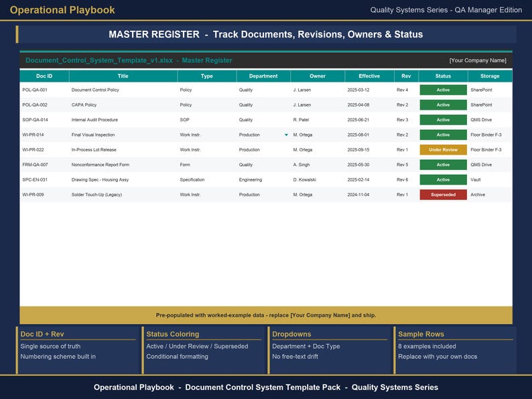This screenshot has width=532, height=399.
Task: Click the Operational Playbook header title
Action: pyautogui.click(x=62, y=10)
